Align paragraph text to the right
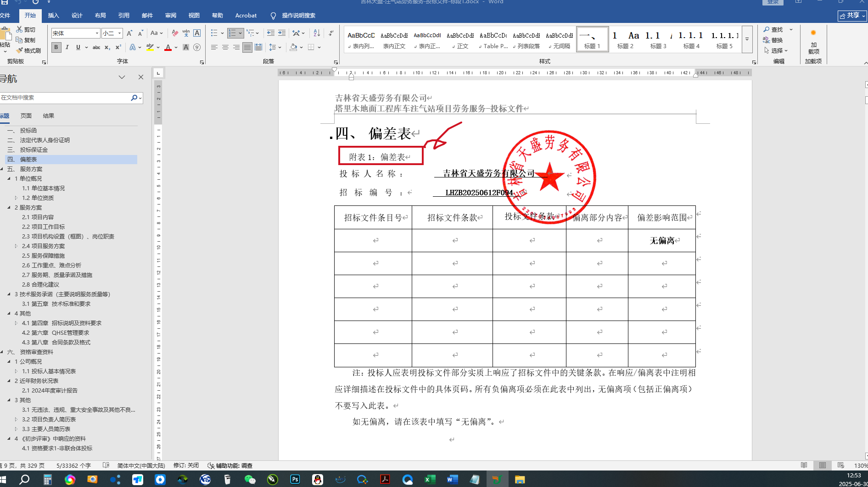The height and width of the screenshot is (487, 868). [236, 47]
